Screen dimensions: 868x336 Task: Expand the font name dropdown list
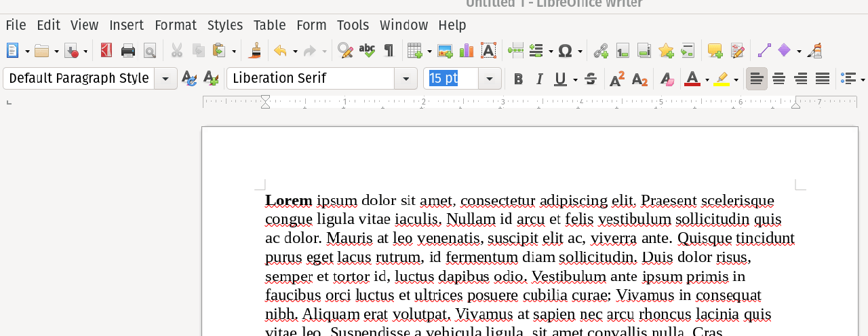(406, 79)
